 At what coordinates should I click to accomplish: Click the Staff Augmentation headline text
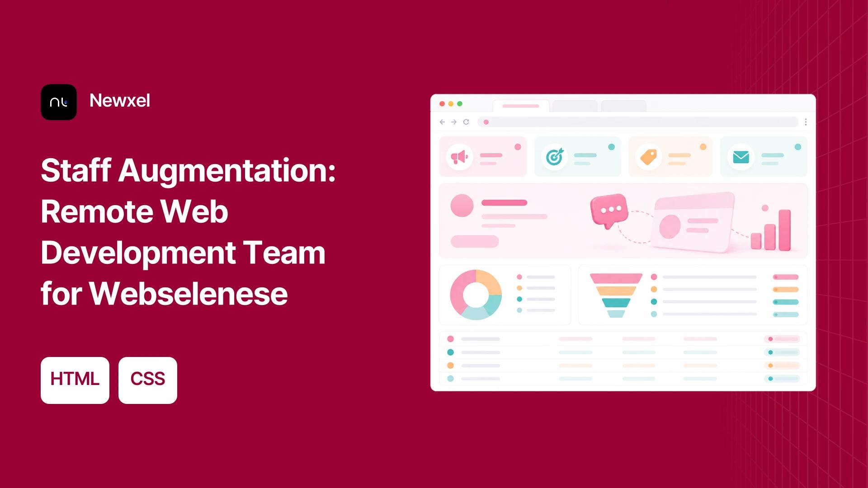pos(188,232)
